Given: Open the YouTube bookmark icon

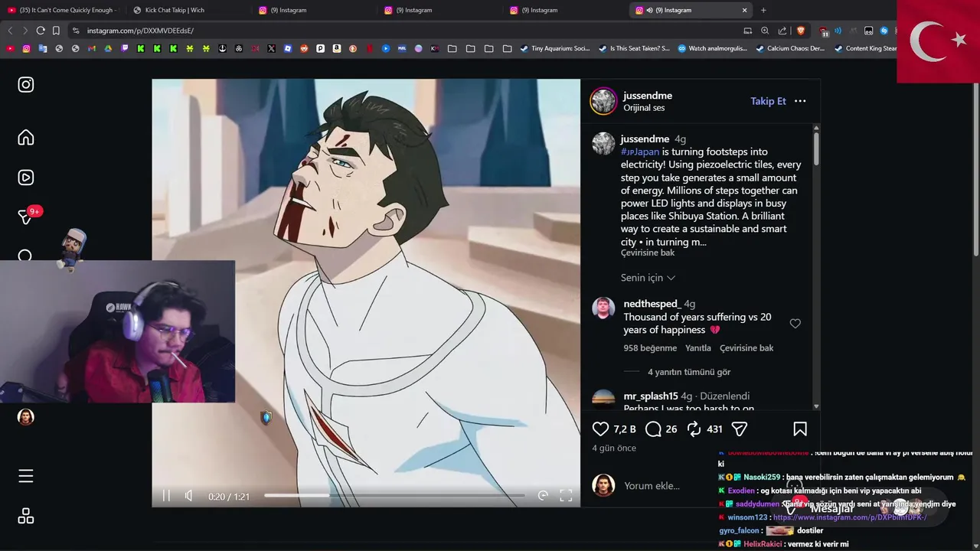Looking at the screenshot, I should [11, 48].
